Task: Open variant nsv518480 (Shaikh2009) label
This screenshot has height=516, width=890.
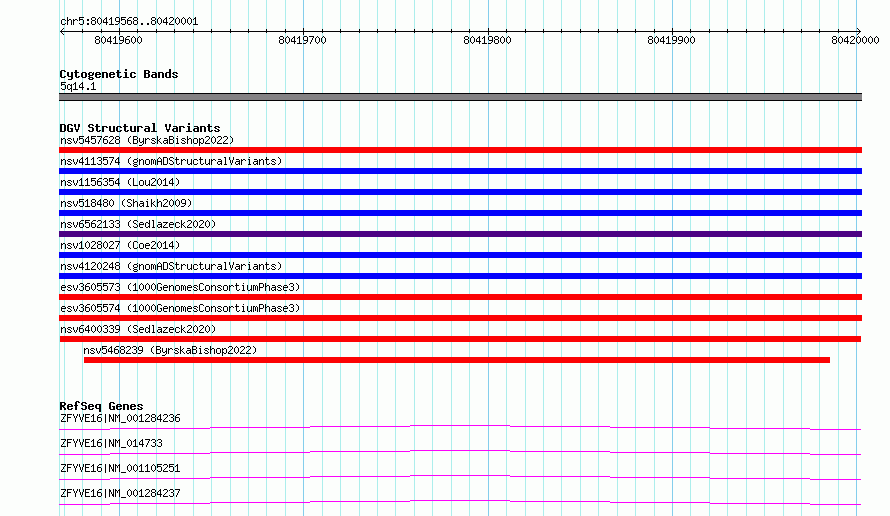Action: click(x=126, y=203)
